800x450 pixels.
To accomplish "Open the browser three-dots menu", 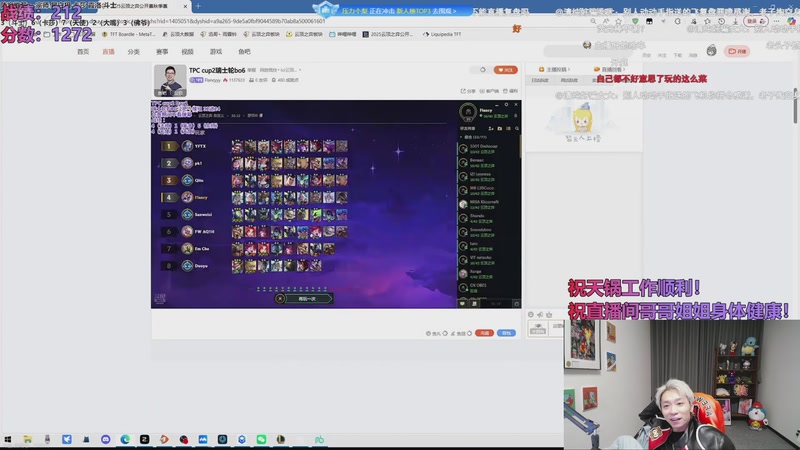I will coord(776,21).
